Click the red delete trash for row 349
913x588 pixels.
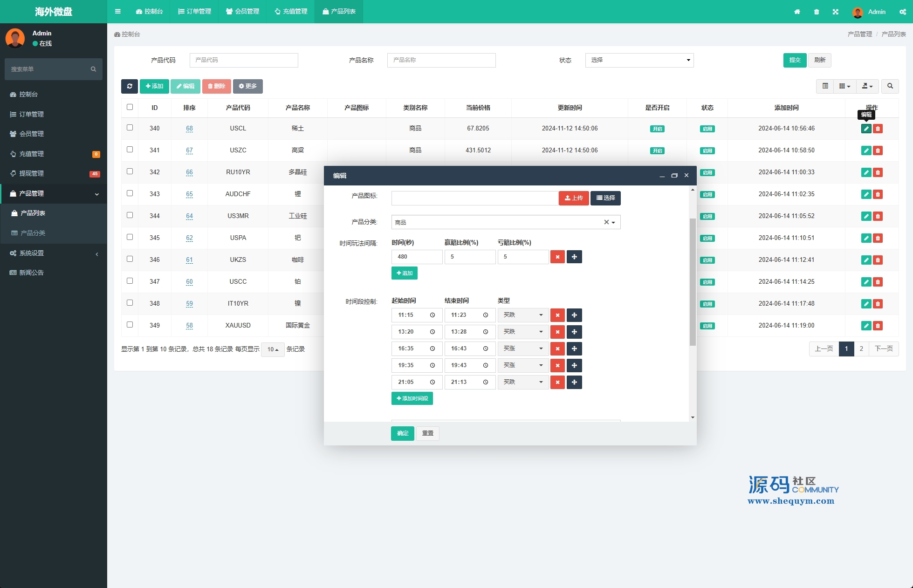click(878, 326)
